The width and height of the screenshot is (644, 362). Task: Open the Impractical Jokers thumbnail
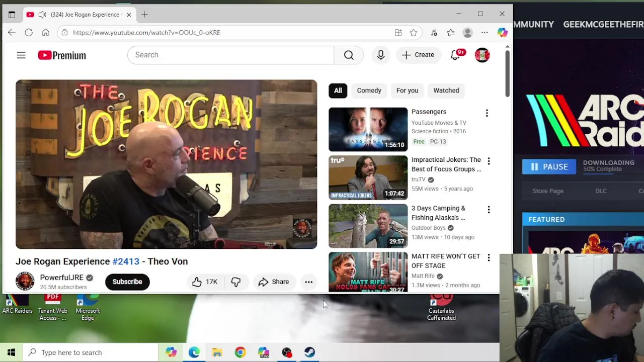pyautogui.click(x=368, y=177)
